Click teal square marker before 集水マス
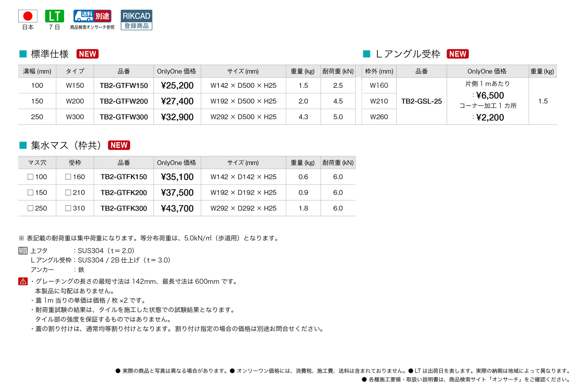Image resolution: width=580 pixels, height=392 pixels. 23,145
